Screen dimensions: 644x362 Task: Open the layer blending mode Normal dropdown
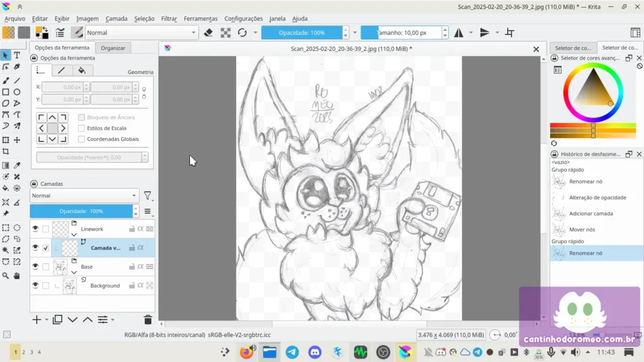click(x=85, y=196)
